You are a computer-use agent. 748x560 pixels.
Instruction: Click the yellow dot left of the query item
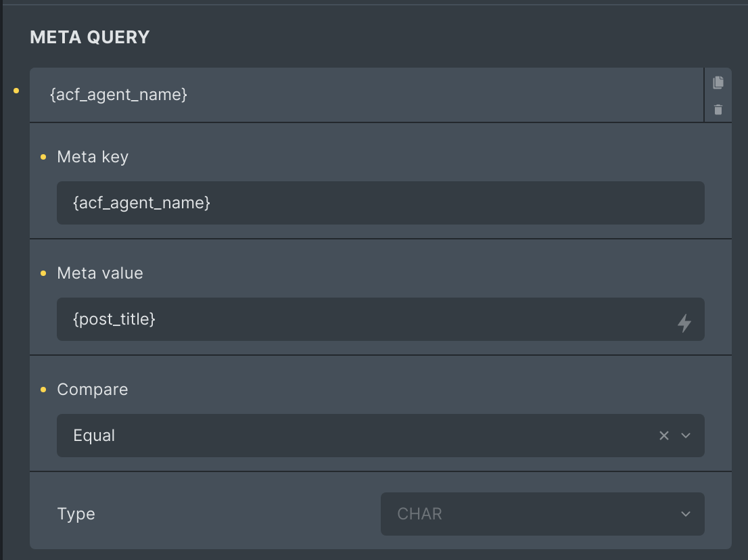16,91
